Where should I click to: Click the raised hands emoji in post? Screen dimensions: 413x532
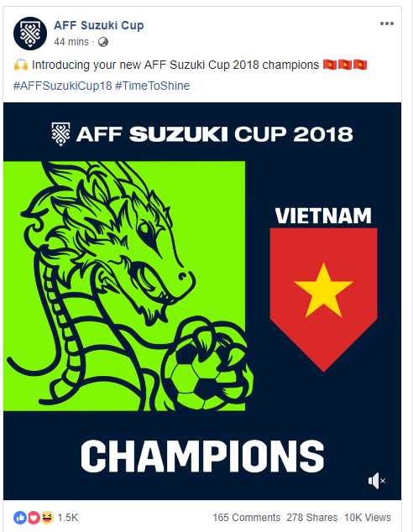click(21, 65)
